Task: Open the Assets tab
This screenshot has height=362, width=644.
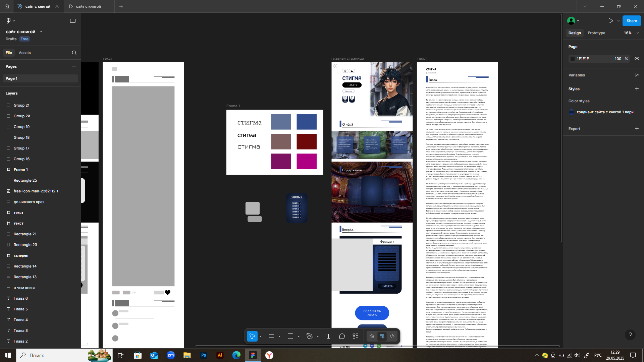Action: pyautogui.click(x=24, y=53)
